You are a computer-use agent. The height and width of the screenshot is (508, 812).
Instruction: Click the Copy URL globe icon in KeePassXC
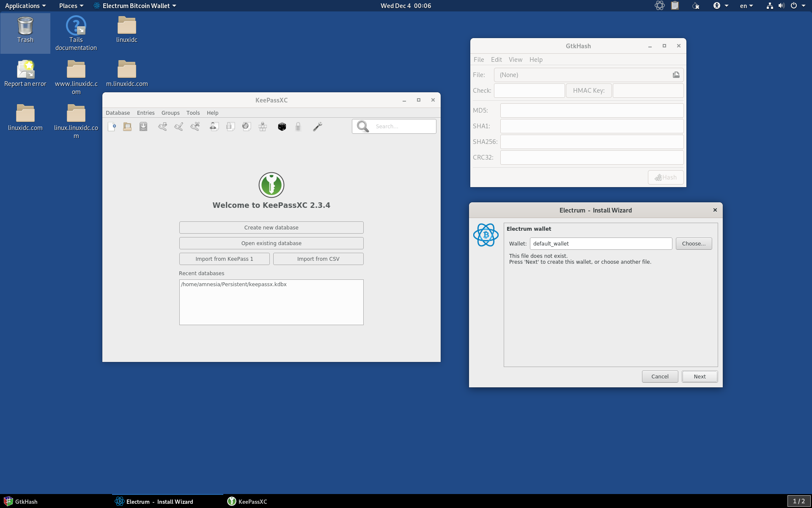(x=246, y=127)
